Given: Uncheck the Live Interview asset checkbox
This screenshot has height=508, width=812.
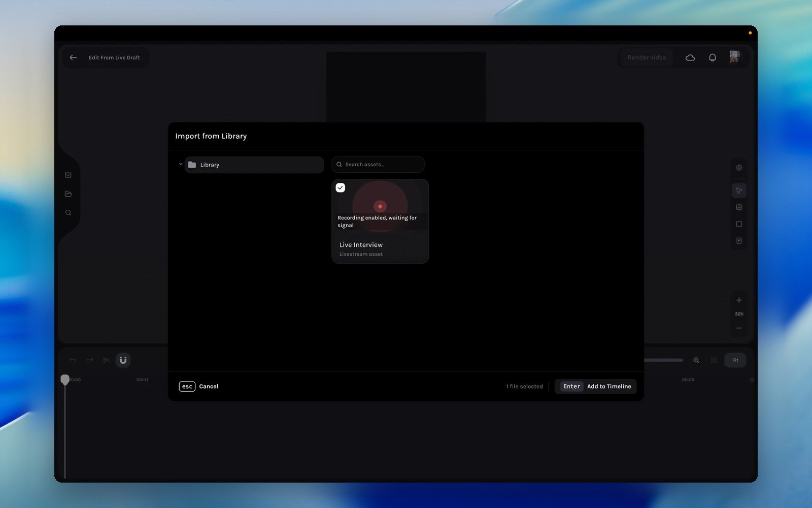Looking at the screenshot, I should (341, 188).
